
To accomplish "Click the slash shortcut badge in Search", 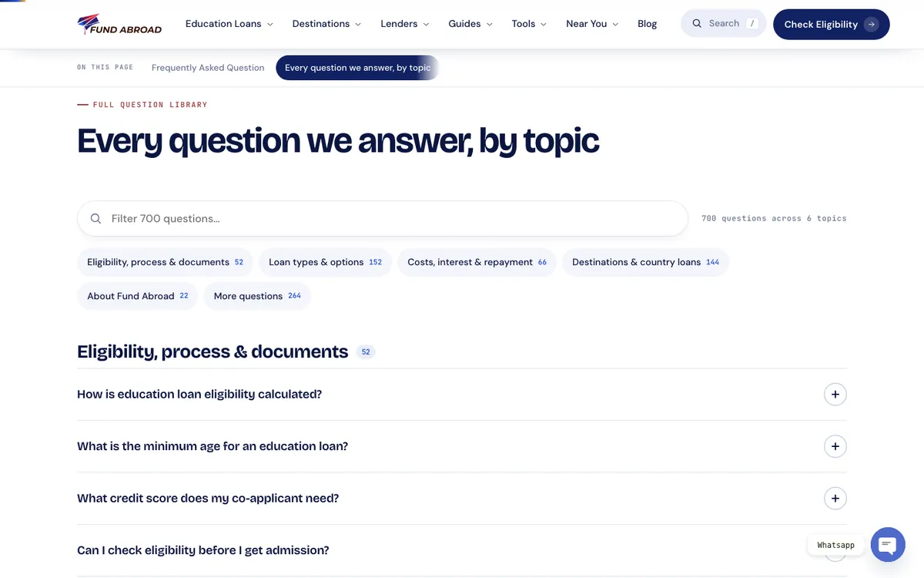I will 752,24.
